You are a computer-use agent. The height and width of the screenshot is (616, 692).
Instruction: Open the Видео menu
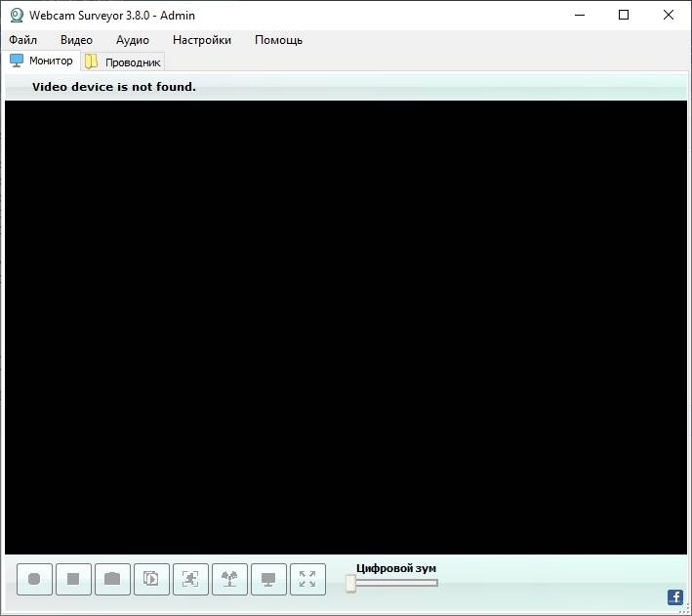[76, 40]
